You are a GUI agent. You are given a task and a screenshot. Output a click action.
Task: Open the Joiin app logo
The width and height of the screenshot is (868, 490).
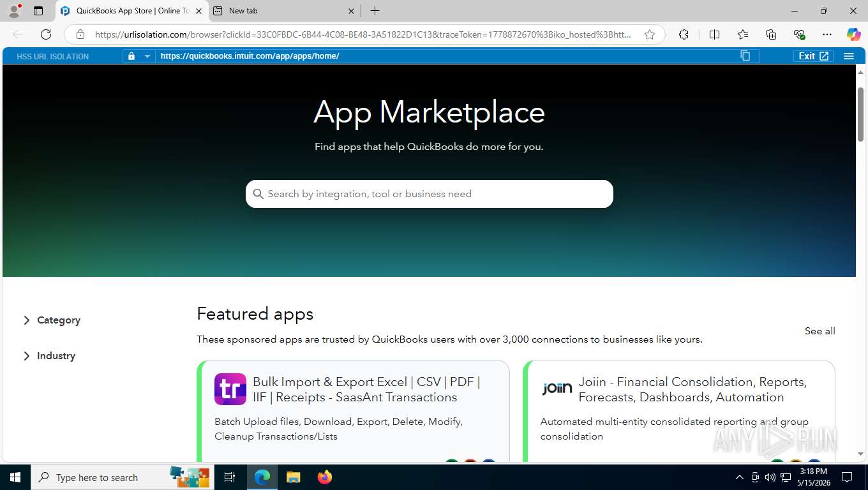557,388
